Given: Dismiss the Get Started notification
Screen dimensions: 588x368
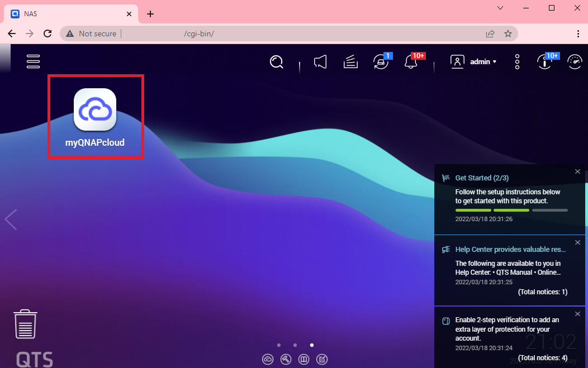Looking at the screenshot, I should [x=577, y=171].
